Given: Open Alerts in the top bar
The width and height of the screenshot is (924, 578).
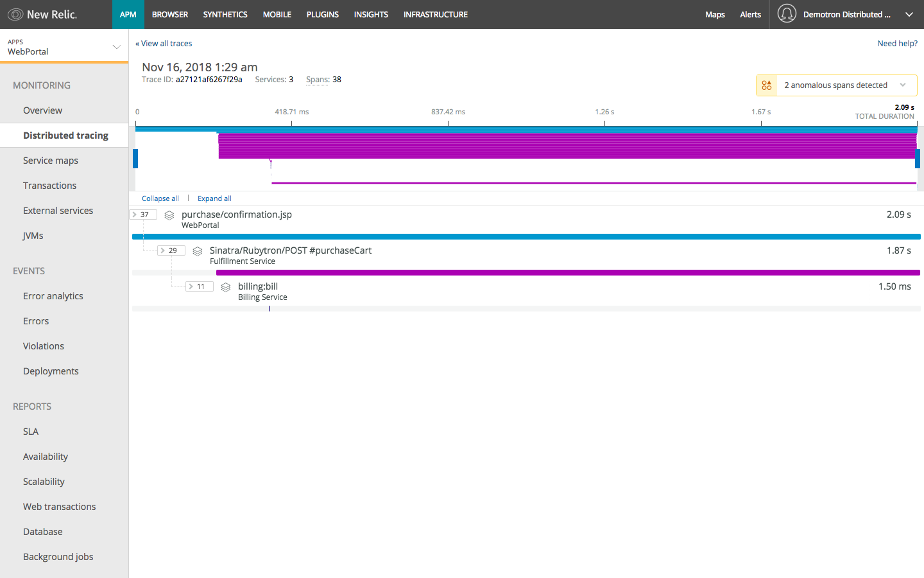Looking at the screenshot, I should pos(750,14).
